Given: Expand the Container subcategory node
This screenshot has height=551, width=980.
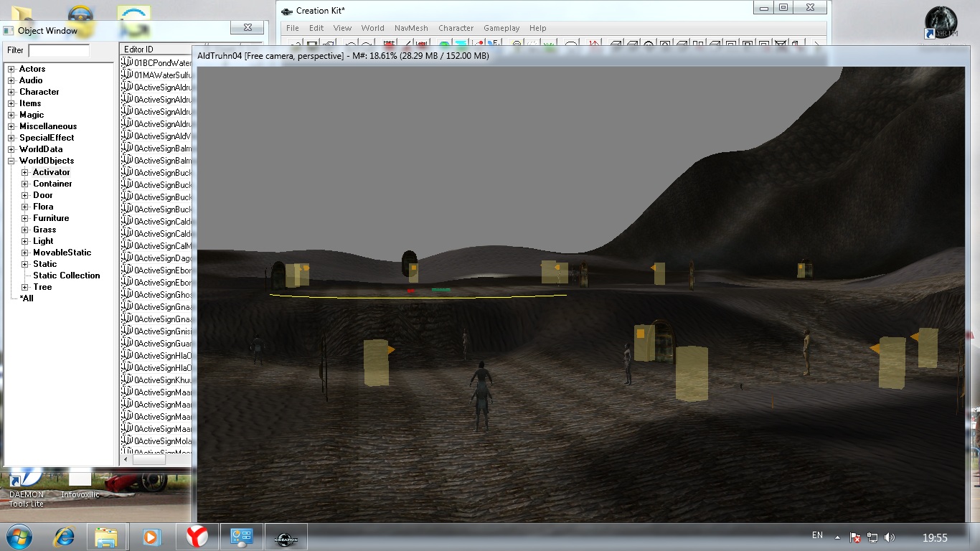Looking at the screenshot, I should pyautogui.click(x=25, y=184).
